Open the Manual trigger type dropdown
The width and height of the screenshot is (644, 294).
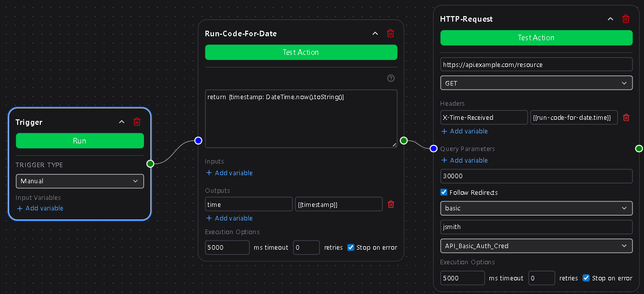click(80, 181)
